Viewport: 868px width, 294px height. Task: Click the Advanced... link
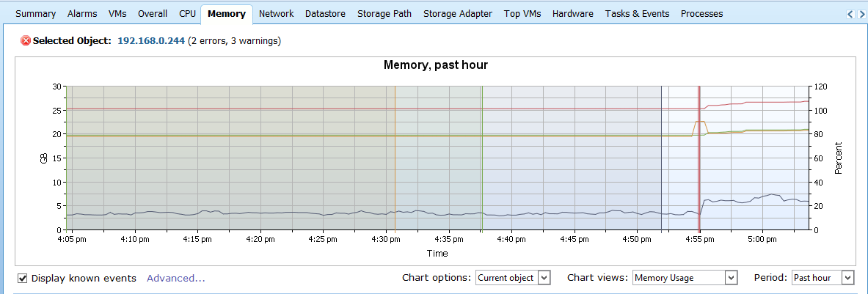176,278
